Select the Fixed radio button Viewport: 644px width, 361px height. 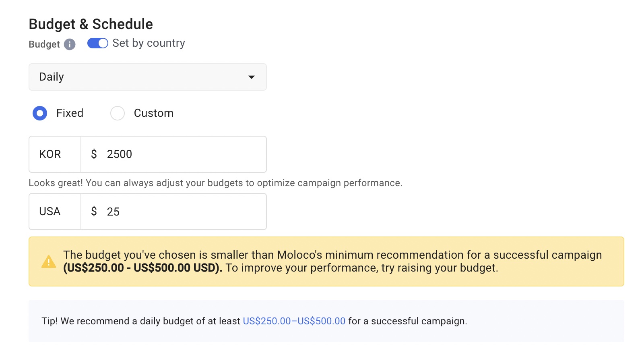click(x=40, y=113)
